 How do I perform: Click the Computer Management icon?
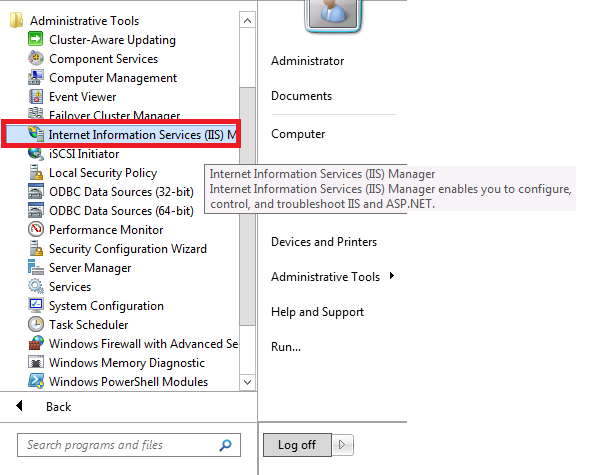(36, 77)
